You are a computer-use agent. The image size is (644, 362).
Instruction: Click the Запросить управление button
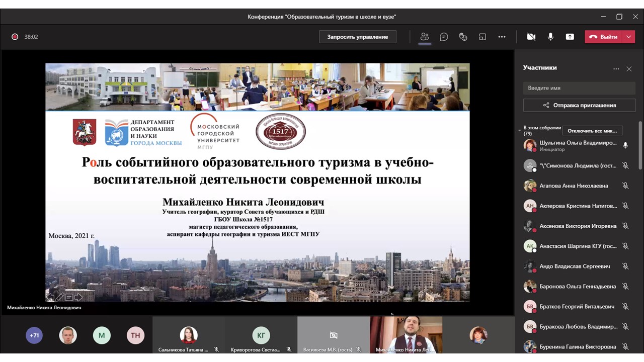357,36
